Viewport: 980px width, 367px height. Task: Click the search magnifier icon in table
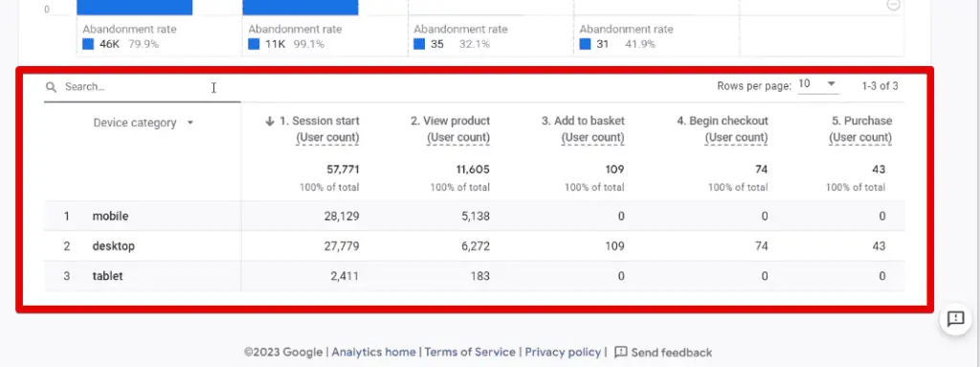pos(52,87)
